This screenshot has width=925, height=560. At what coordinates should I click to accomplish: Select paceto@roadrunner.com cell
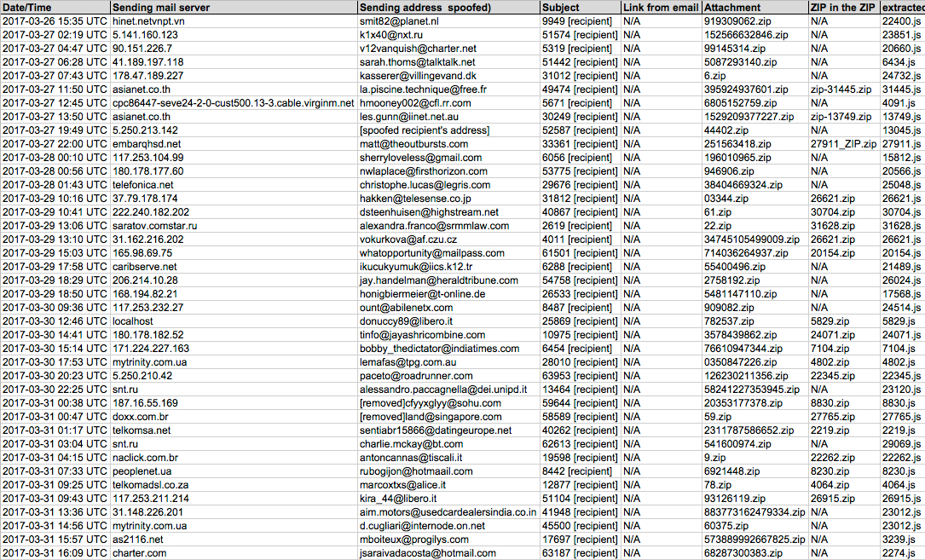[x=448, y=375]
